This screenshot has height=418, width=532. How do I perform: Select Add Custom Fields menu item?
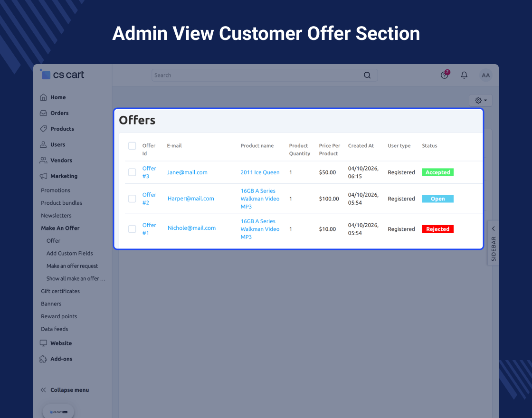click(69, 253)
